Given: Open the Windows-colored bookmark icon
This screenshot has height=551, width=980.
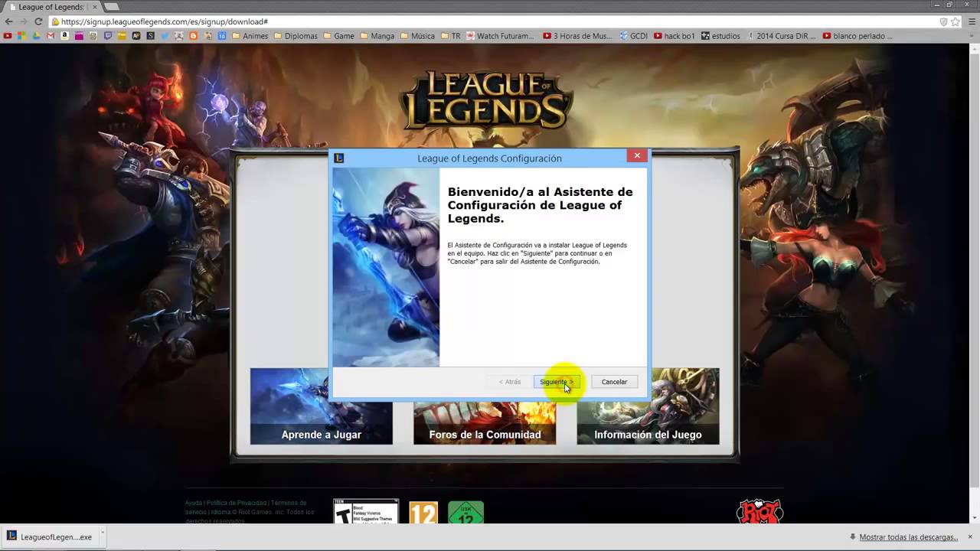Looking at the screenshot, I should pos(21,36).
